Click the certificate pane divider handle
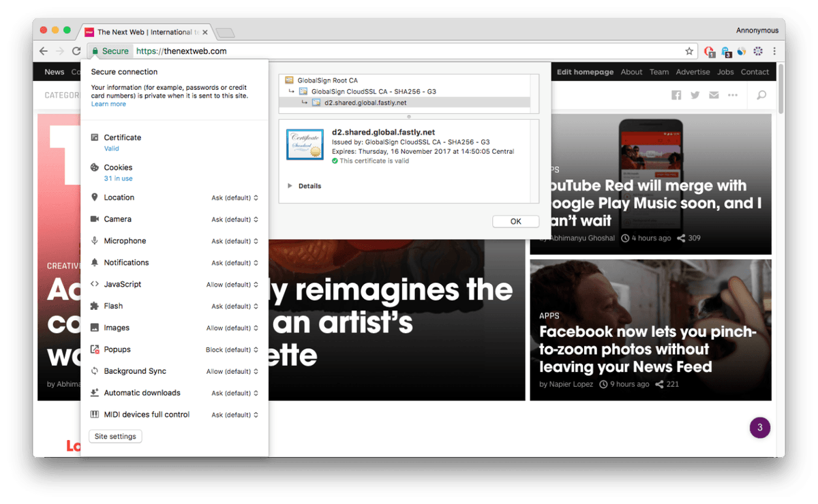Screen dimensions: 818x504 click(409, 116)
